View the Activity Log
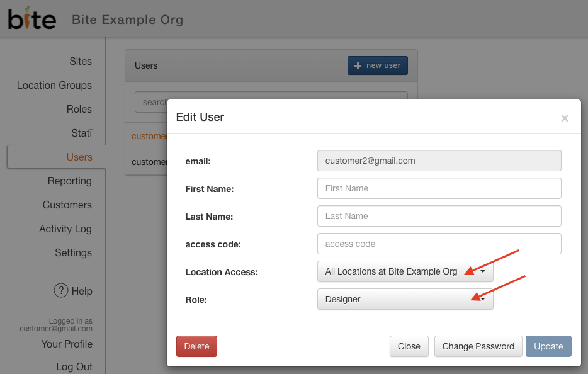This screenshot has height=374, width=588. (65, 229)
